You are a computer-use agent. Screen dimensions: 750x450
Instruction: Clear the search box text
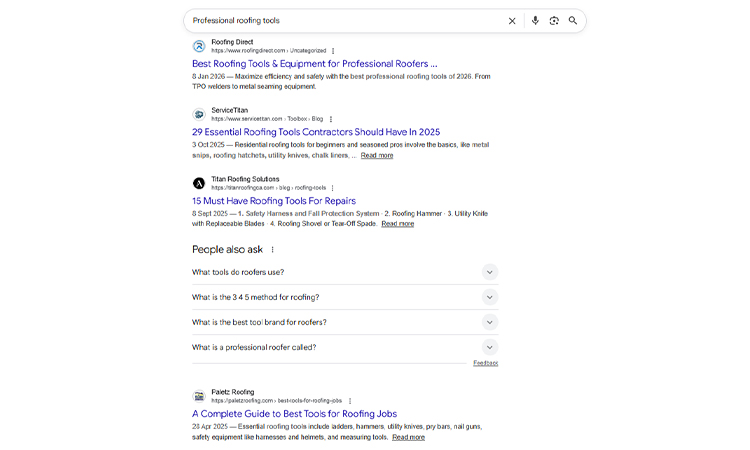tap(512, 21)
